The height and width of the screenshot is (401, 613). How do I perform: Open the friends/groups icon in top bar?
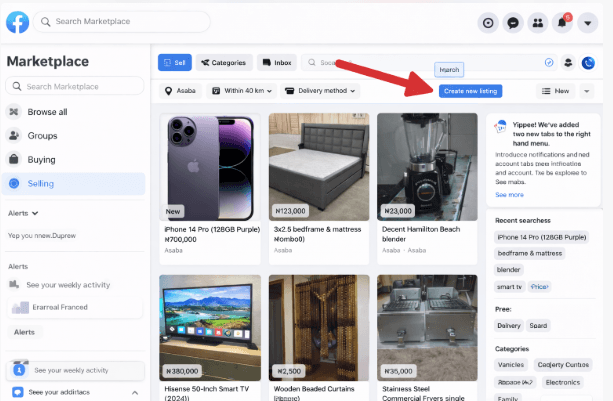coord(538,23)
